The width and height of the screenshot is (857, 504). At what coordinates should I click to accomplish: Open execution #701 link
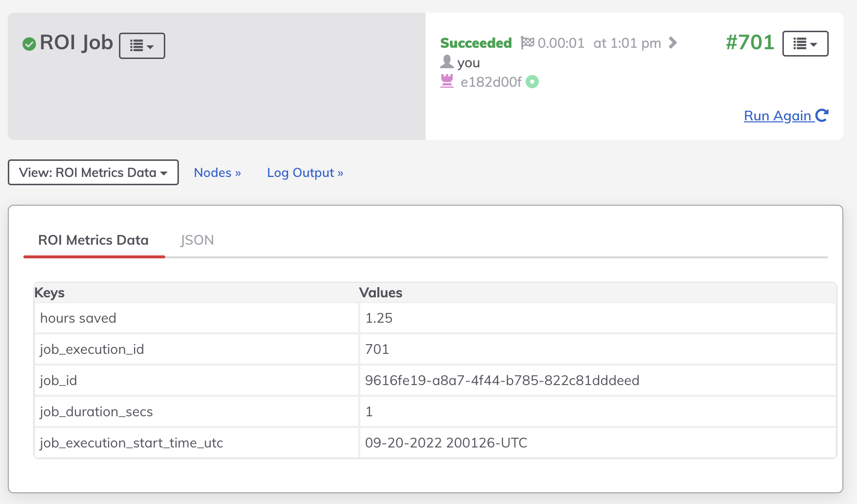750,43
